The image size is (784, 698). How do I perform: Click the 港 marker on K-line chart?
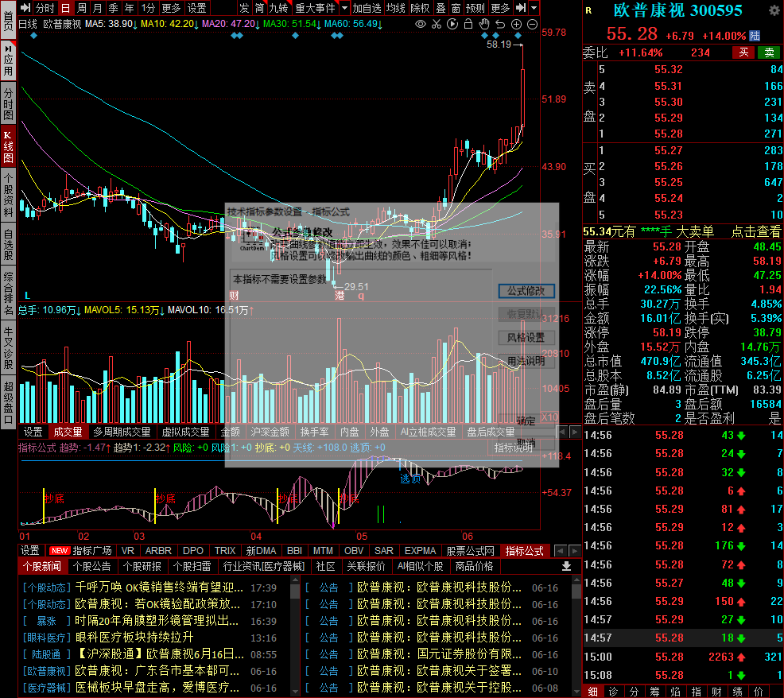pyautogui.click(x=340, y=296)
